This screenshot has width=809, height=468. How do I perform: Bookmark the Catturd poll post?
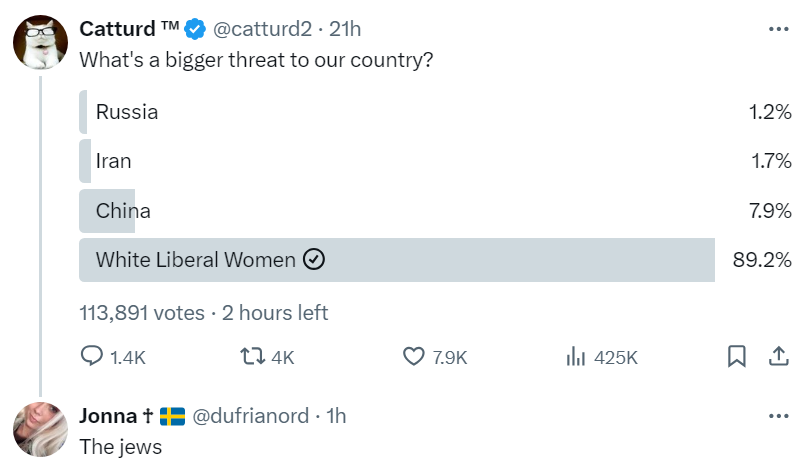click(736, 357)
